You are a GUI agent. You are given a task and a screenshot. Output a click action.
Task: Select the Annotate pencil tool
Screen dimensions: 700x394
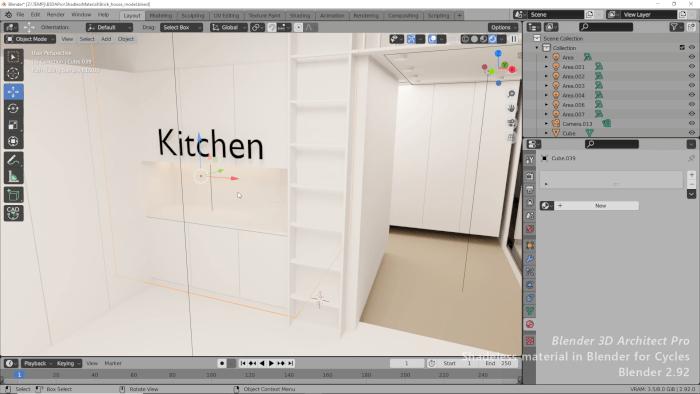coord(13,160)
